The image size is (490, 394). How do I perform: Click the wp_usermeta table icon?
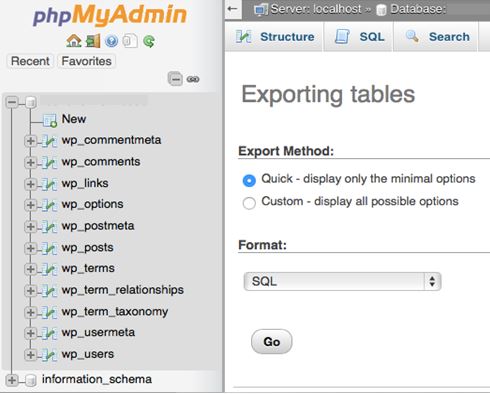click(50, 333)
